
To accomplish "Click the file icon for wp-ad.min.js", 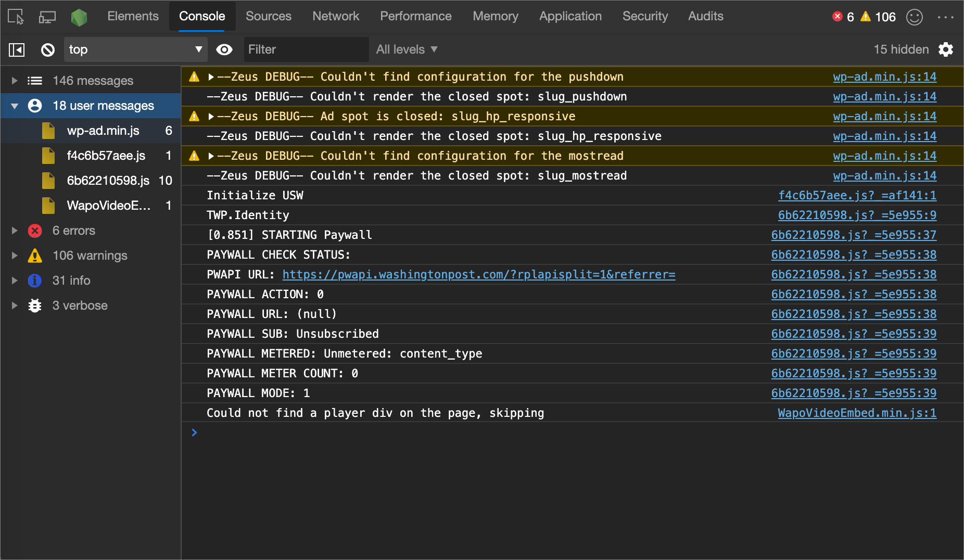I will [48, 131].
